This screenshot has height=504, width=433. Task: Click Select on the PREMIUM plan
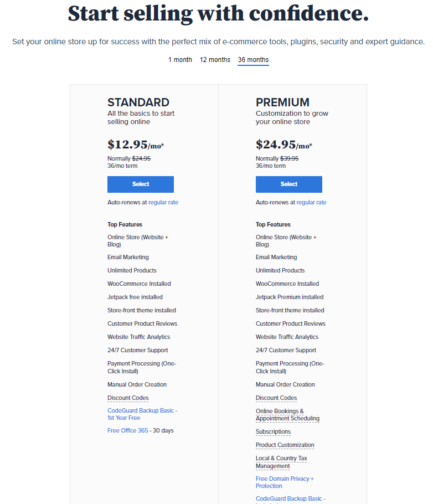point(288,184)
